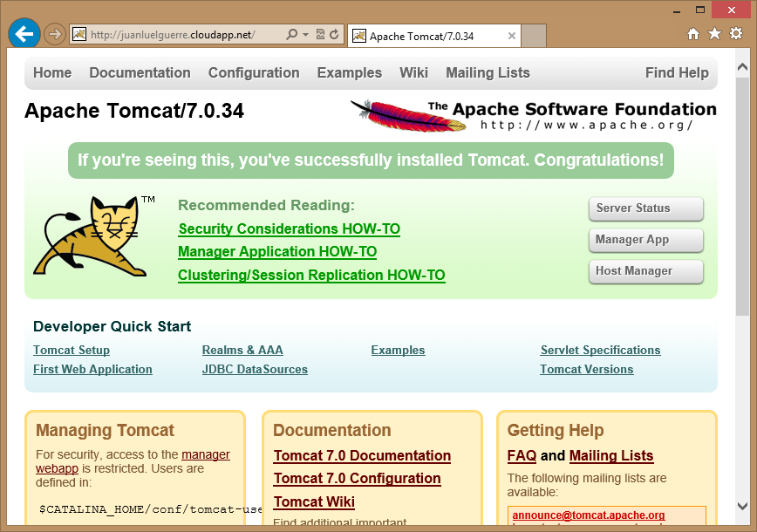Select Examples in the top navigation bar
Image resolution: width=757 pixels, height=532 pixels.
point(349,73)
